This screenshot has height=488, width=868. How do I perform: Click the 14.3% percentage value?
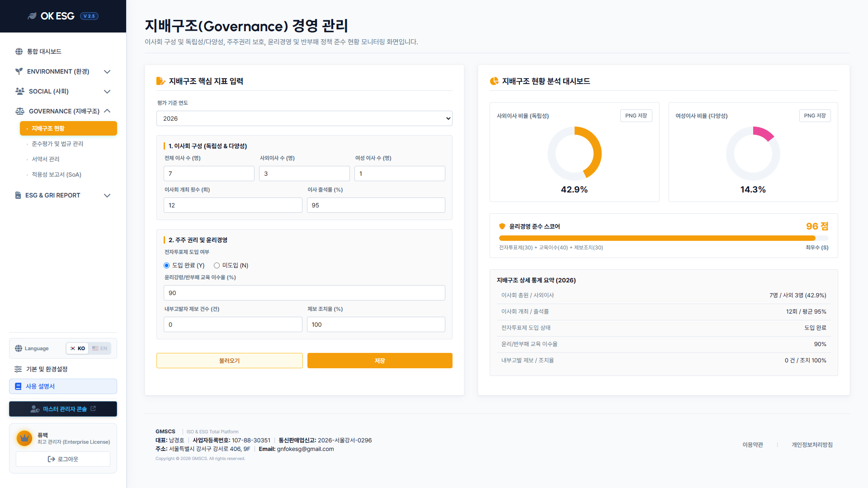753,190
